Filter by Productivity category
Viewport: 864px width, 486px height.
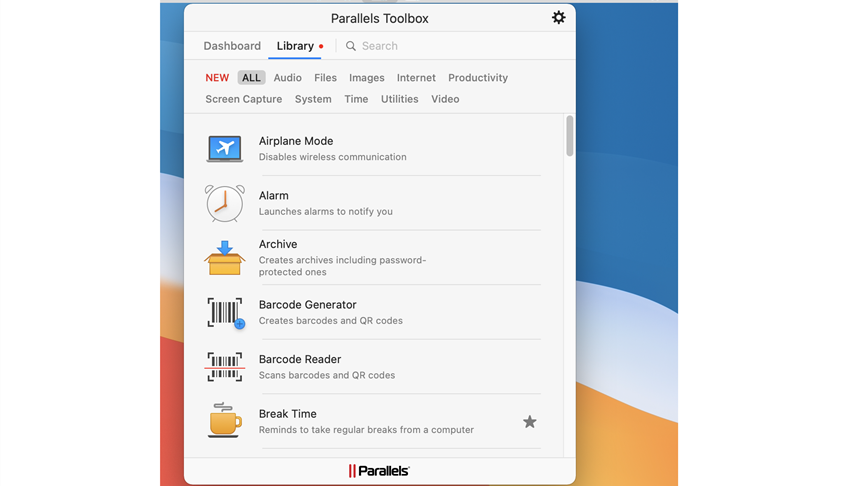[x=478, y=78]
